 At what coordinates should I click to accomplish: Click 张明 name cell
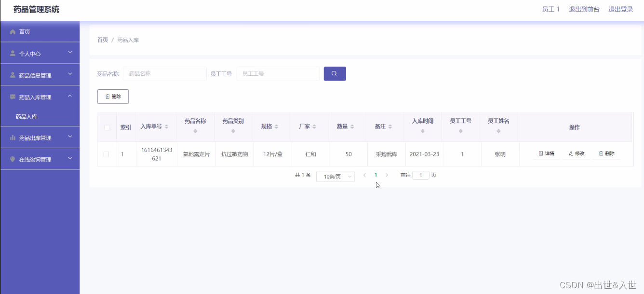tap(500, 154)
